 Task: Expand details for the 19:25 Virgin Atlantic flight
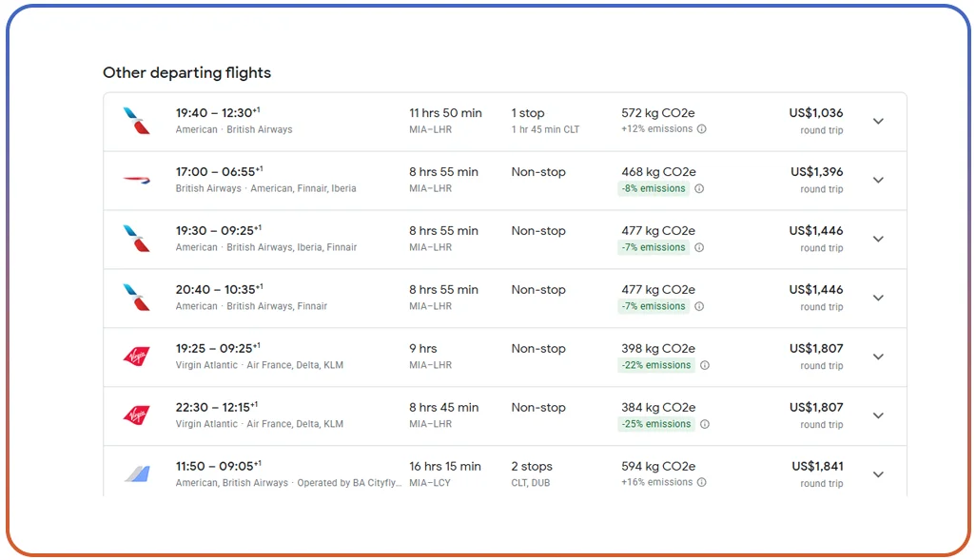(878, 357)
